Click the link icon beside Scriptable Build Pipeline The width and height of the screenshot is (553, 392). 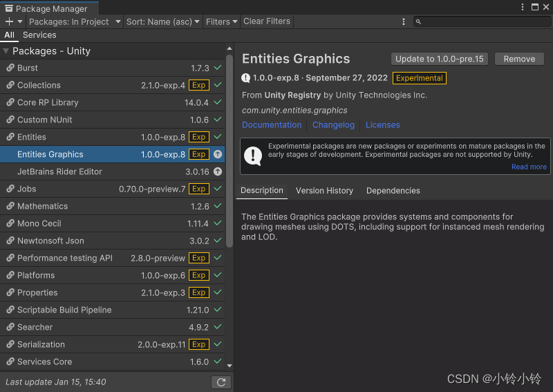click(x=10, y=310)
